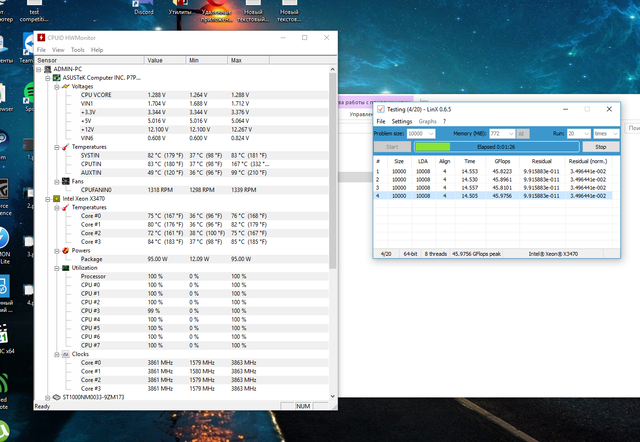Click the GFlops column header in LinX
Image resolution: width=640 pixels, height=442 pixels.
(x=502, y=161)
